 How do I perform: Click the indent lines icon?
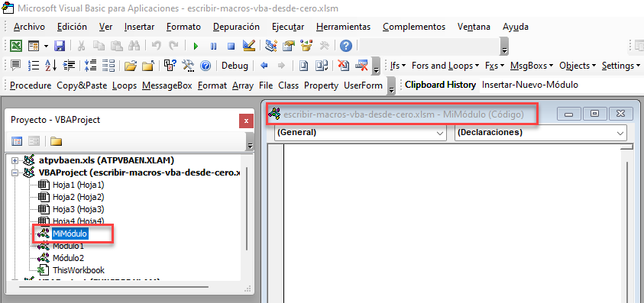point(69,66)
